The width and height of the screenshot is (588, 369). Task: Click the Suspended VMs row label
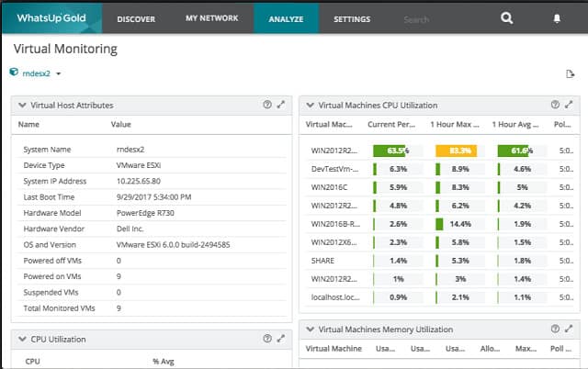(x=51, y=293)
